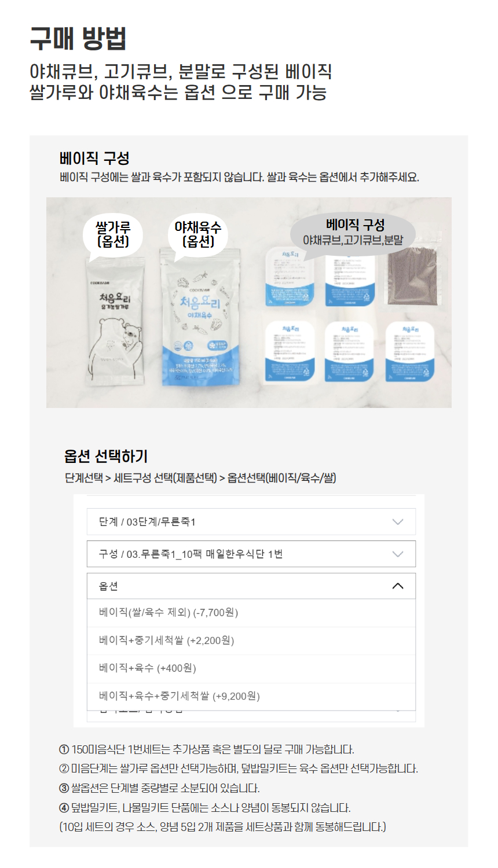498x868 pixels.
Task: Select 베이직+중기세척쌀 (+2,200원) option
Action: [x=251, y=641]
